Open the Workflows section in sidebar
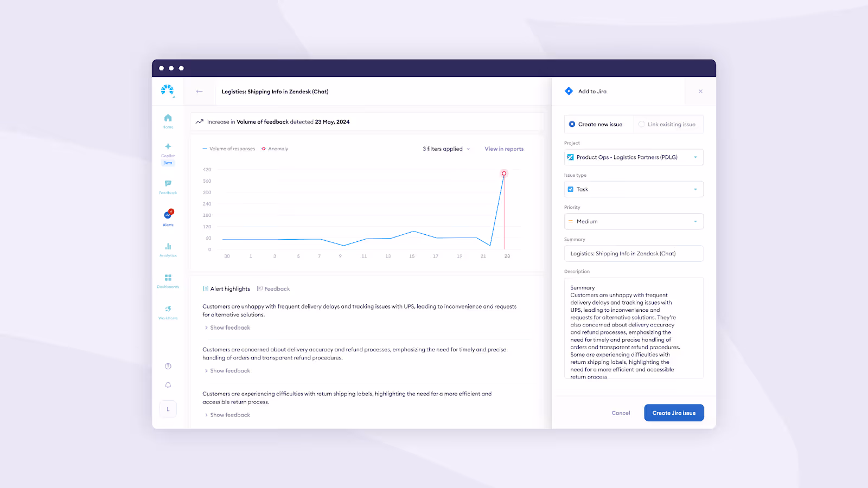This screenshot has width=868, height=488. [168, 312]
